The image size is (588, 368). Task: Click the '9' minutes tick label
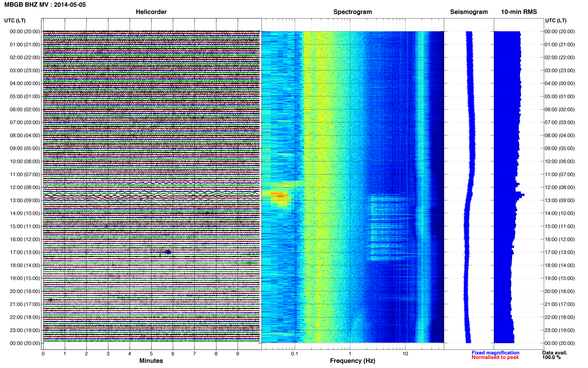pyautogui.click(x=238, y=354)
